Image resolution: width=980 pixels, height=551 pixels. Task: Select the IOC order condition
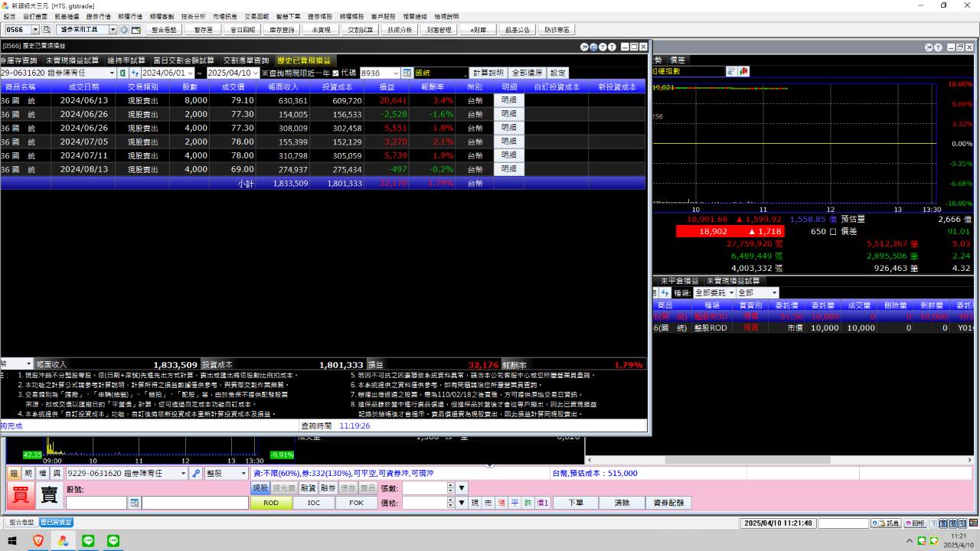(314, 503)
